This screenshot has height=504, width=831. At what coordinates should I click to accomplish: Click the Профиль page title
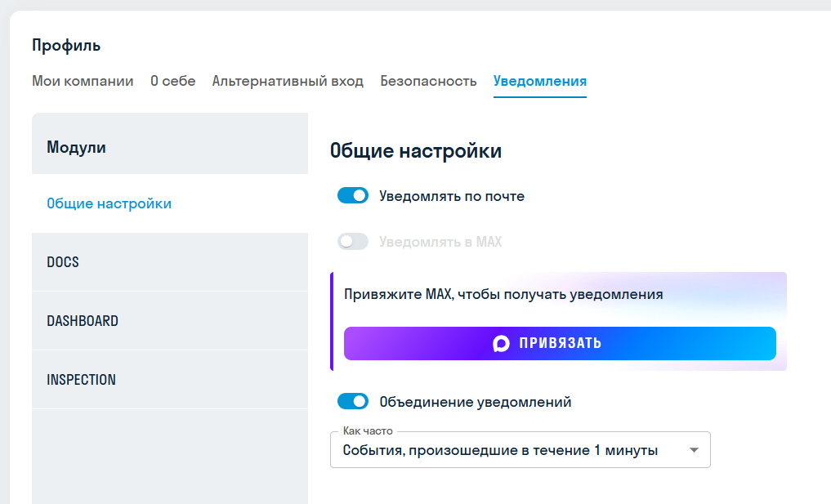coord(66,46)
